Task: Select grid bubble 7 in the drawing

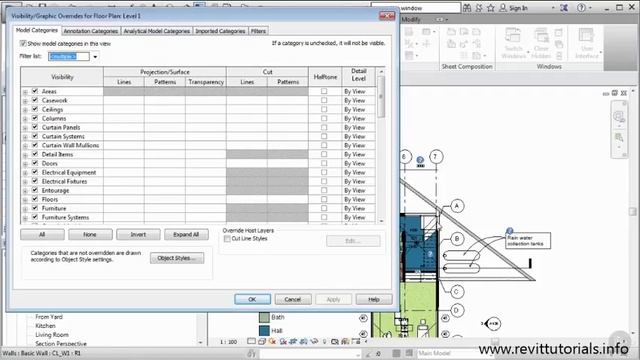Action: coord(436,157)
